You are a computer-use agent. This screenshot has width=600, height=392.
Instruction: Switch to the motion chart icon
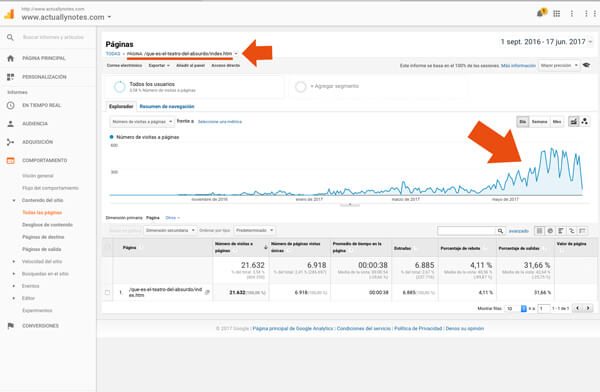(585, 122)
